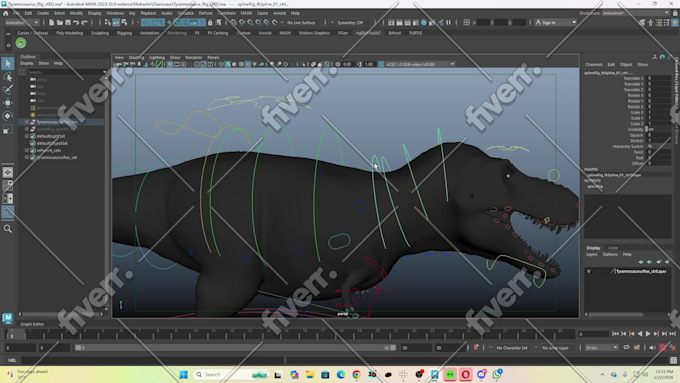Click the green custom shelf icon
Image resolution: width=680 pixels, height=383 pixels.
point(21,43)
